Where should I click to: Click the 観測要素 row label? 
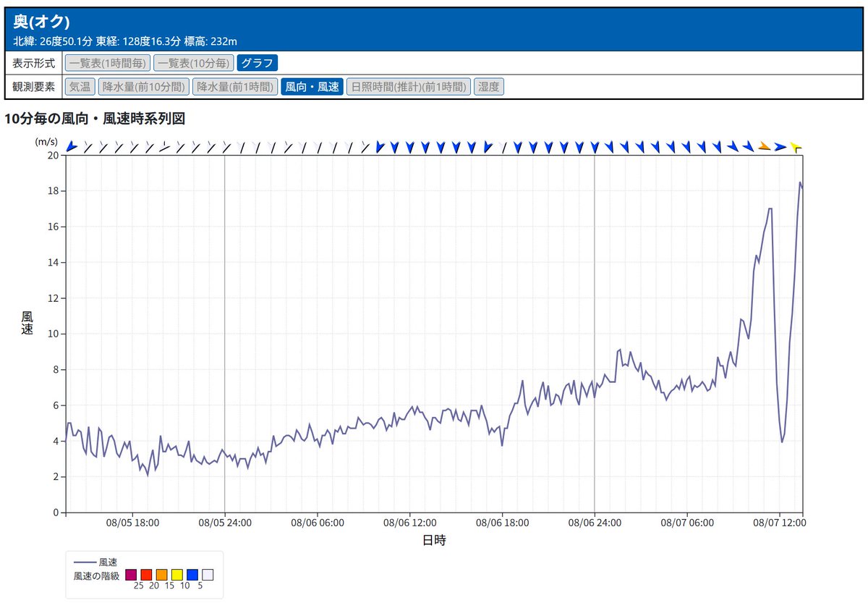[34, 87]
